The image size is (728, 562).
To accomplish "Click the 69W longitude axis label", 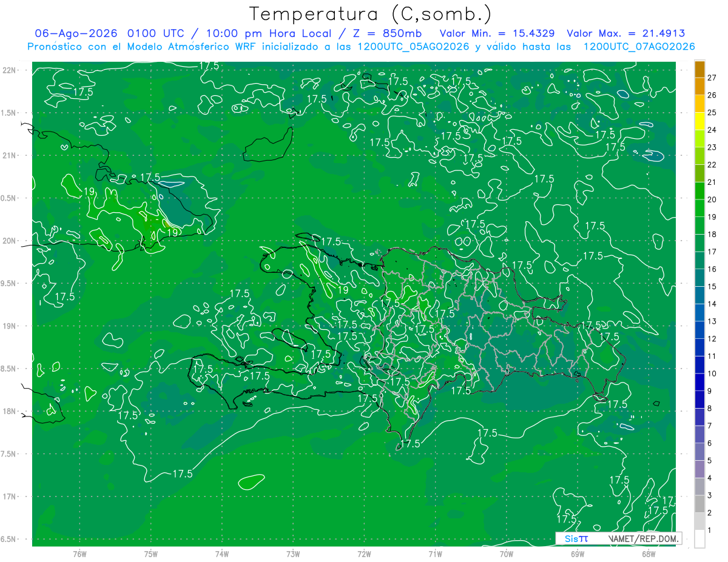I will [x=577, y=554].
